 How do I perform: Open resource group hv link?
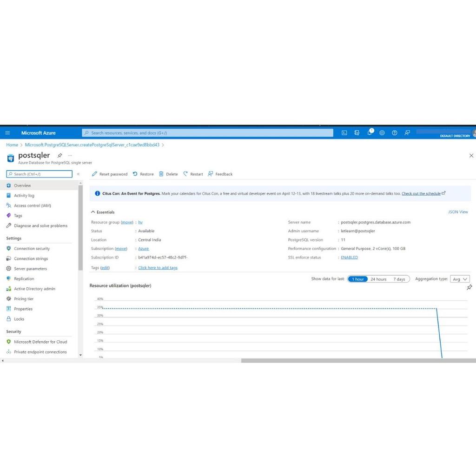pyautogui.click(x=140, y=222)
